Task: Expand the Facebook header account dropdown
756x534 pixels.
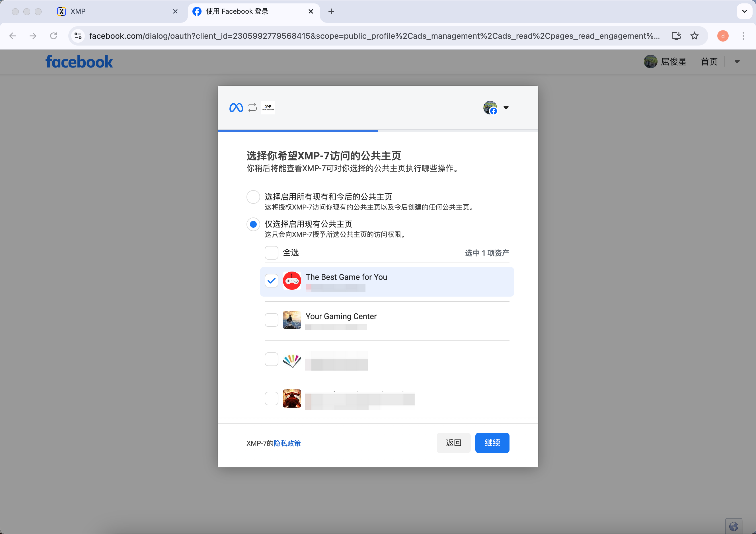Action: pos(737,61)
